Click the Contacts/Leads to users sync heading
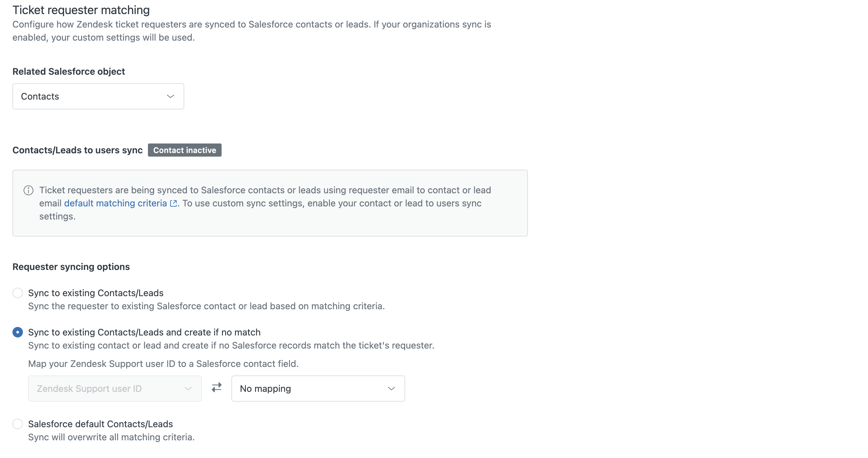The width and height of the screenshot is (868, 458). tap(78, 150)
